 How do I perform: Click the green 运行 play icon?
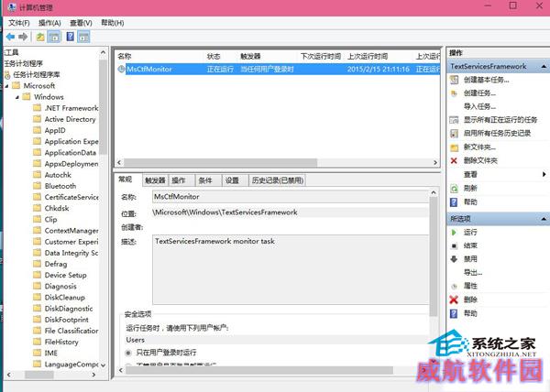point(454,233)
